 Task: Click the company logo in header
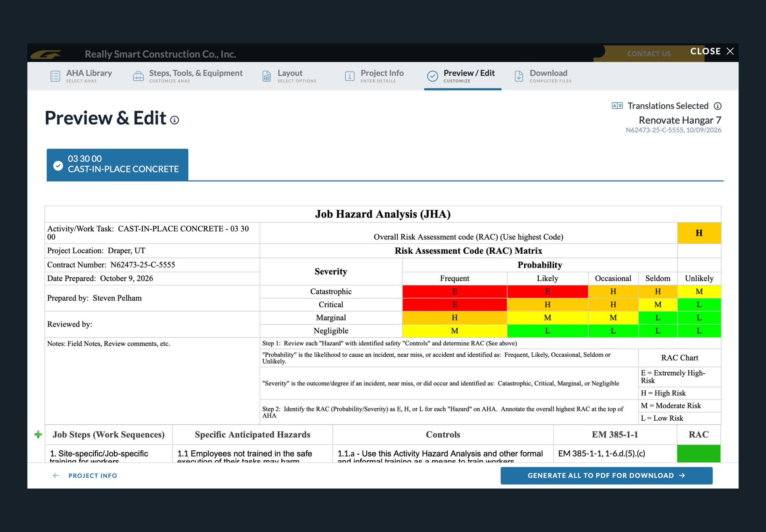(46, 54)
